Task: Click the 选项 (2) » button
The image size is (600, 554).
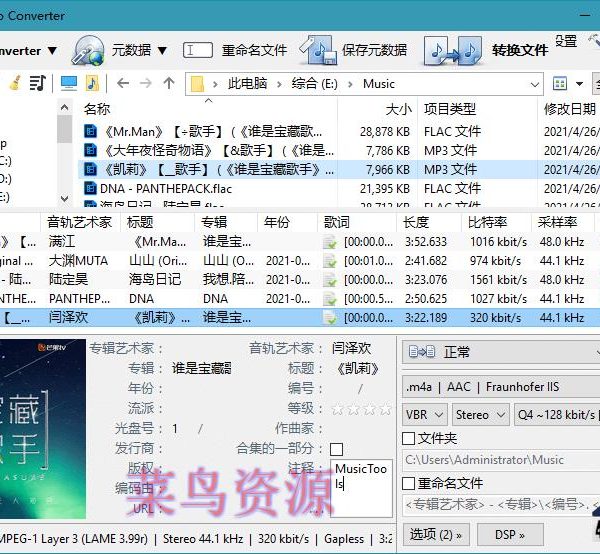Action: [x=435, y=534]
